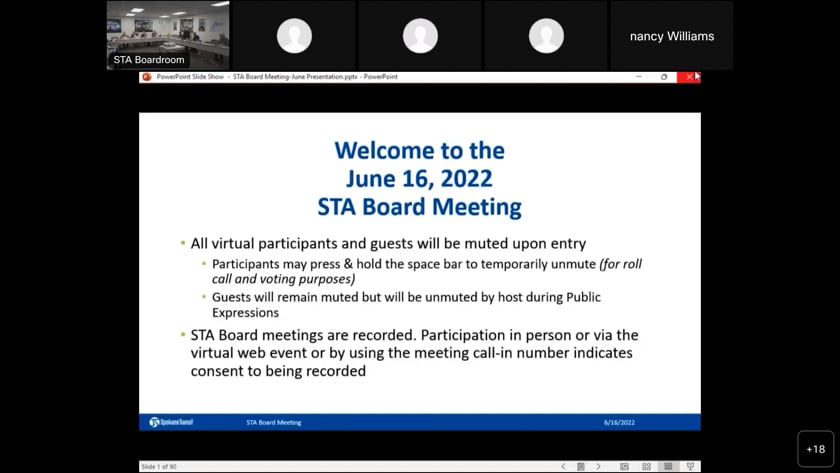The image size is (840, 473).
Task: Click the 'Participants may press & hold' sub-bullet
Action: click(426, 271)
